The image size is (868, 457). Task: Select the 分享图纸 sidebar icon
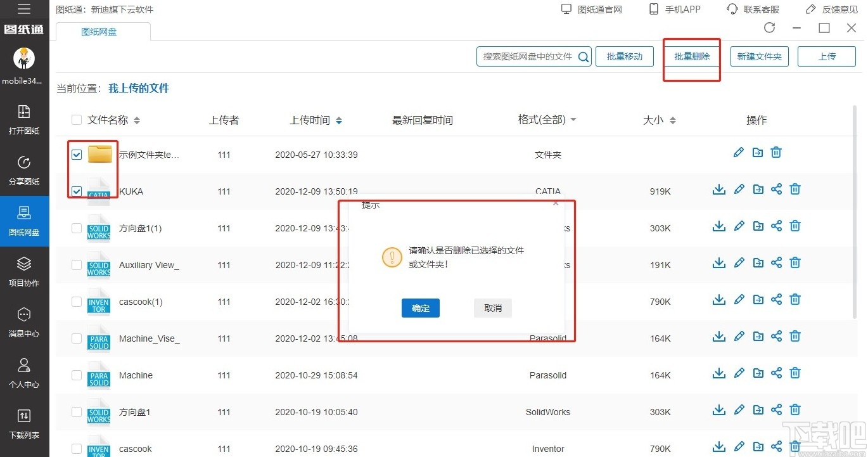(x=24, y=170)
